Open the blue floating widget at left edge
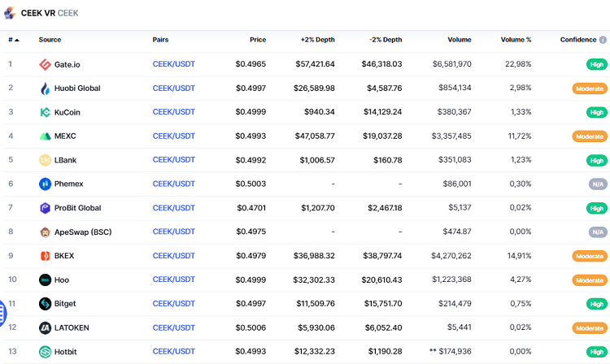The width and height of the screenshot is (610, 364). click(x=2, y=312)
